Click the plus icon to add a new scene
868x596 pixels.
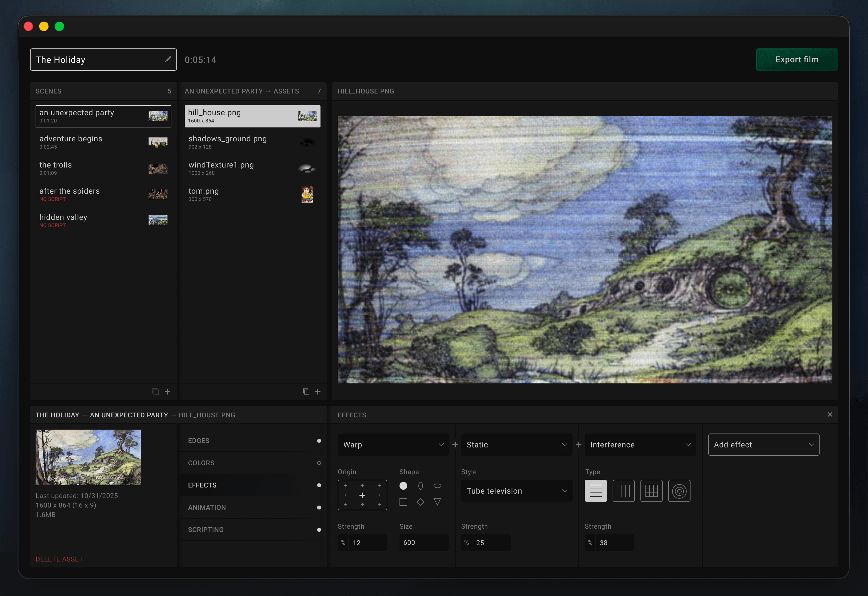pos(168,392)
